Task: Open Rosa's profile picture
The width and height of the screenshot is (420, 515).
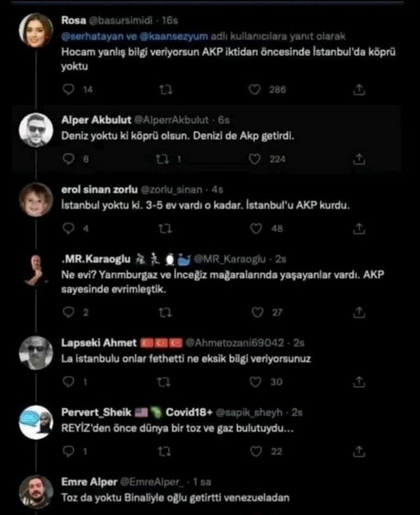Action: [x=36, y=30]
